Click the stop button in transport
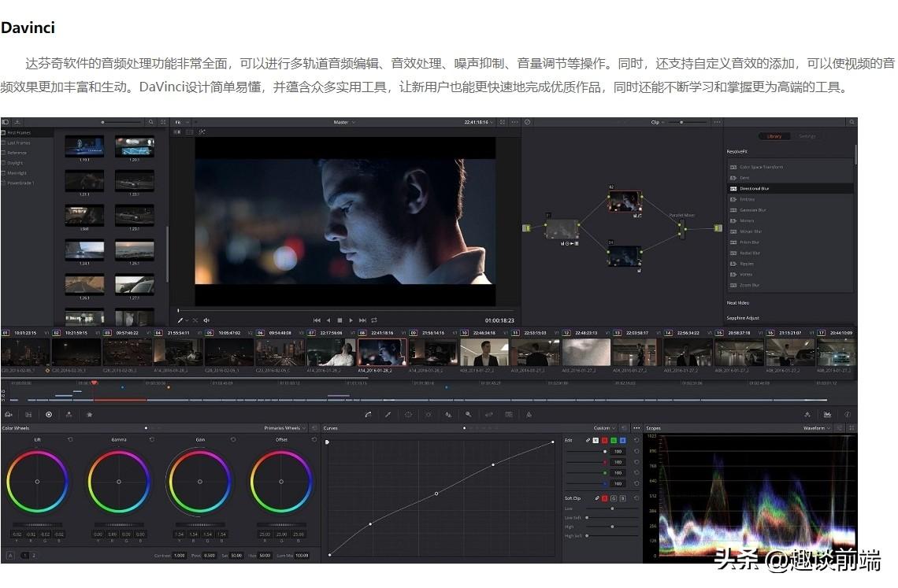The image size is (898, 588). 340,320
